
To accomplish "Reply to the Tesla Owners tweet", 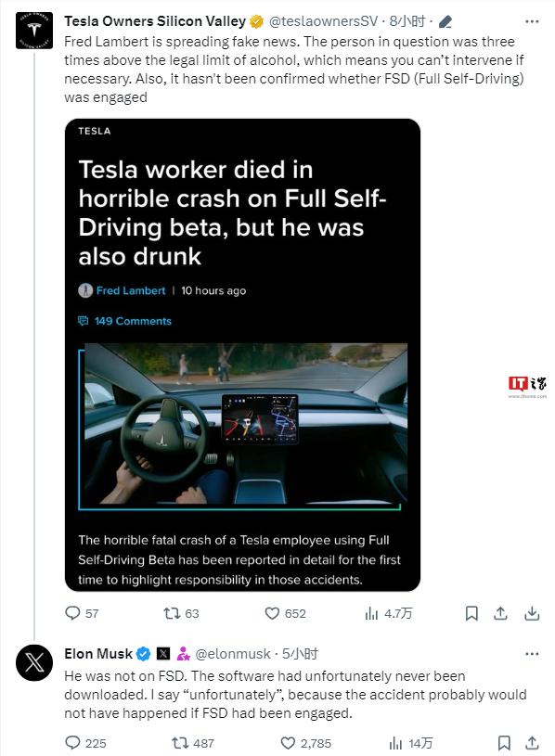I will click(x=82, y=613).
